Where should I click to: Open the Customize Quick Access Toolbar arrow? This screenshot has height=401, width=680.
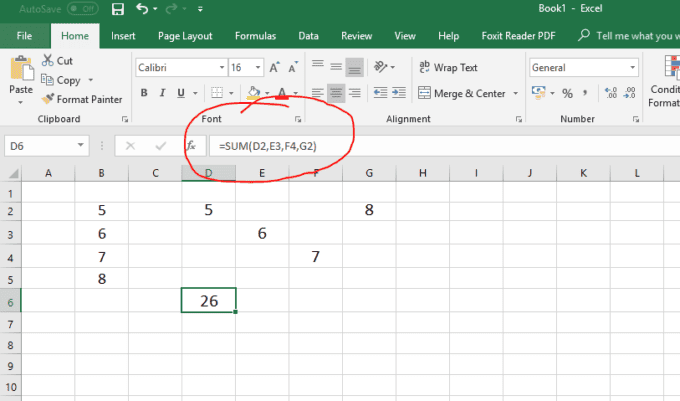click(x=200, y=9)
